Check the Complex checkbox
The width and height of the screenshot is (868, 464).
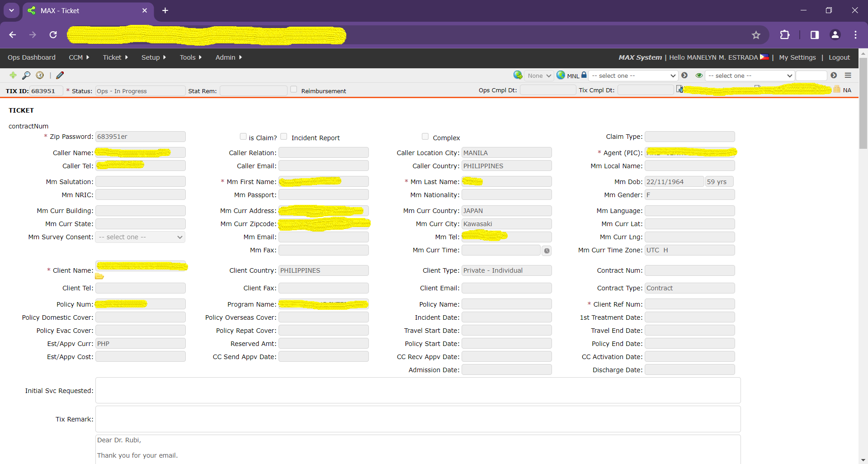[x=425, y=137]
